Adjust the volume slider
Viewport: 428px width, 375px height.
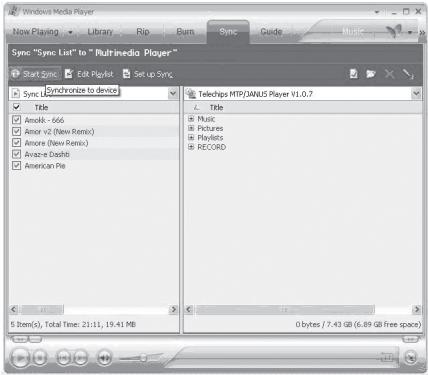coord(143,358)
